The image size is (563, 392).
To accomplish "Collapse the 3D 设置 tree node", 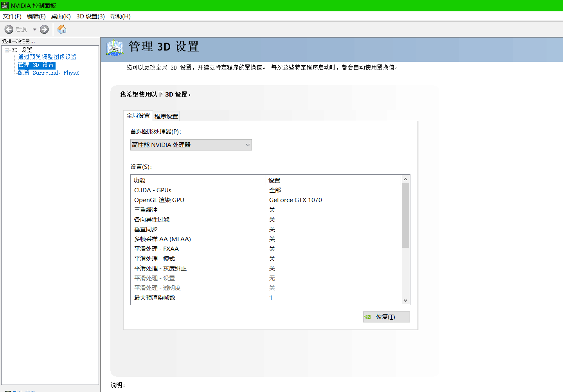I will click(7, 50).
